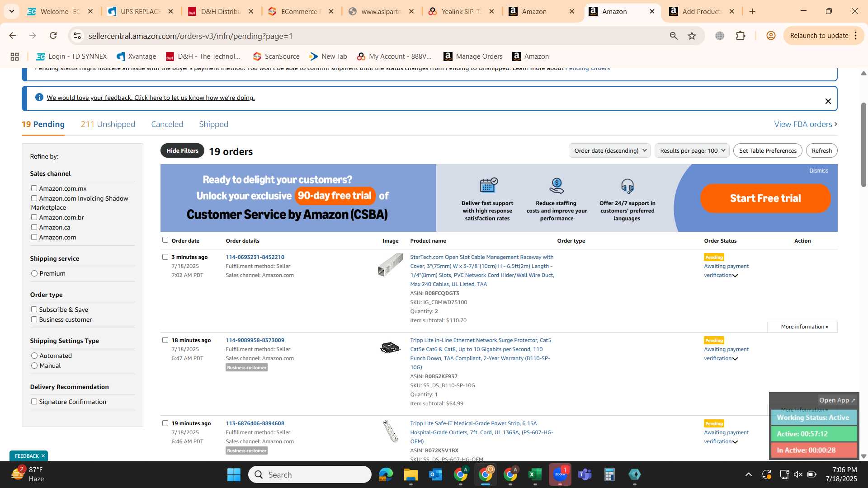Viewport: 868px width, 488px height.
Task: Open site information icon in address bar
Action: tap(77, 36)
